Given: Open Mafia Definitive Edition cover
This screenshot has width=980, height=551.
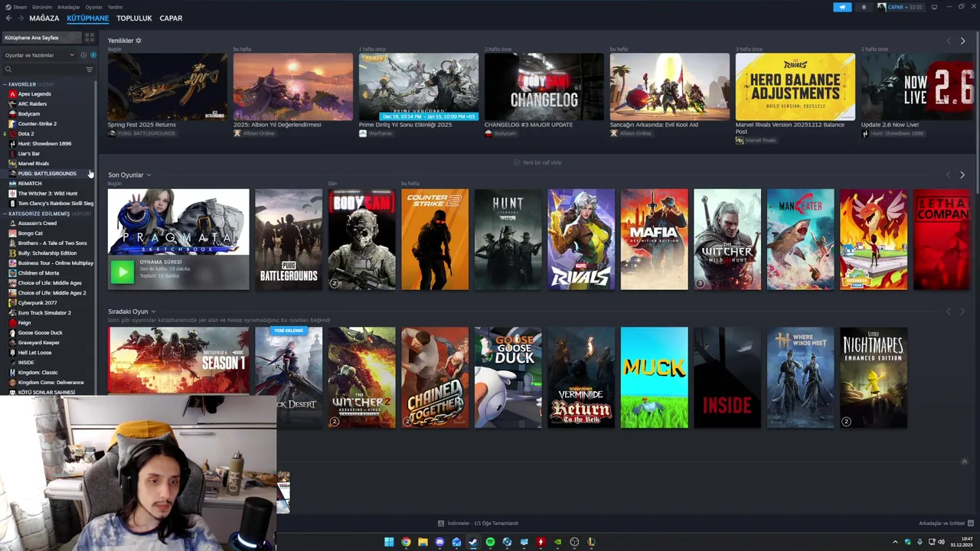Looking at the screenshot, I should (x=655, y=240).
